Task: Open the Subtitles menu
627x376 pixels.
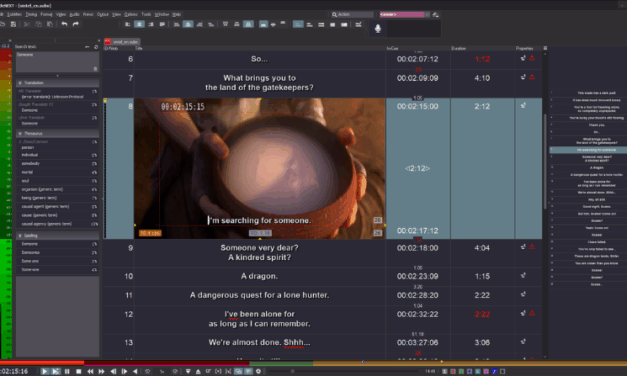Action: (x=14, y=14)
